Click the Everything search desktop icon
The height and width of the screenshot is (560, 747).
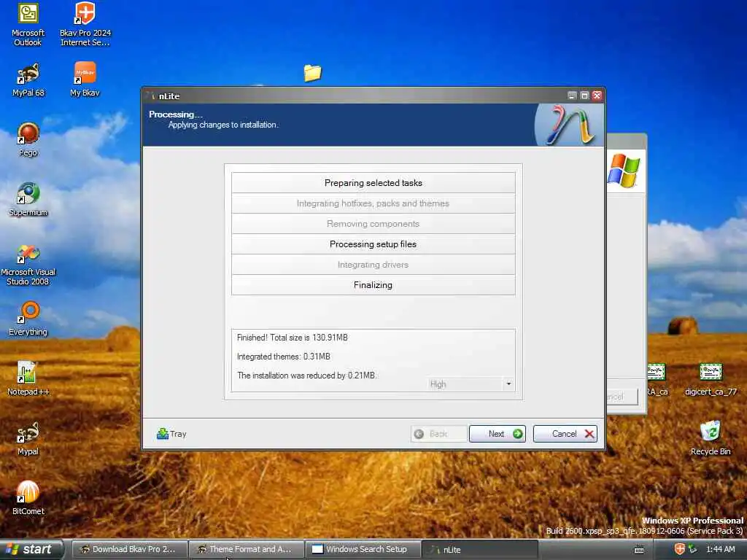[x=28, y=319]
